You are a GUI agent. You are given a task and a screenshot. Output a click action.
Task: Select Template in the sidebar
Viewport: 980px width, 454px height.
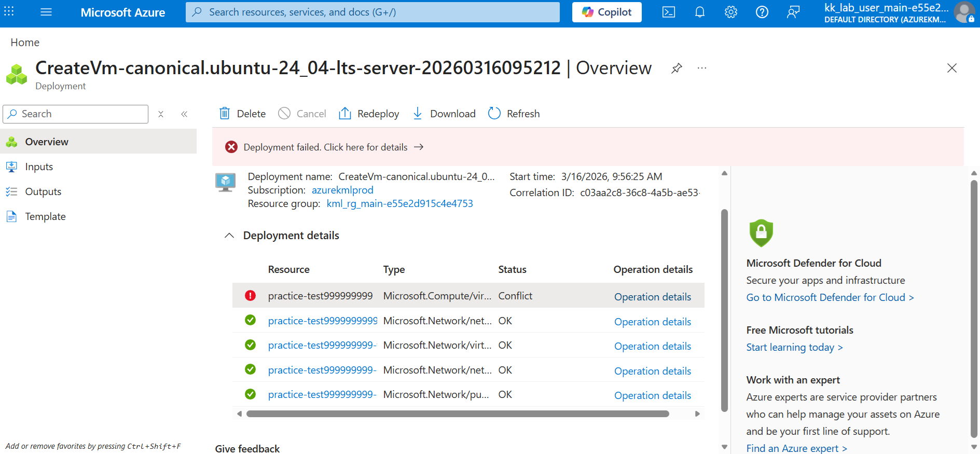[45, 216]
